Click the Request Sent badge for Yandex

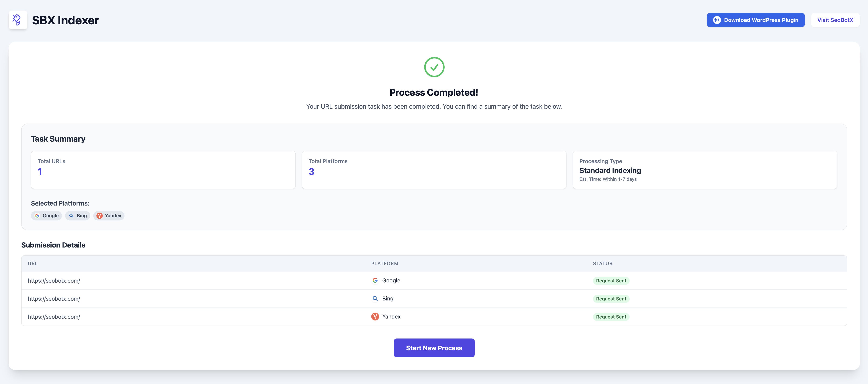[x=611, y=317]
